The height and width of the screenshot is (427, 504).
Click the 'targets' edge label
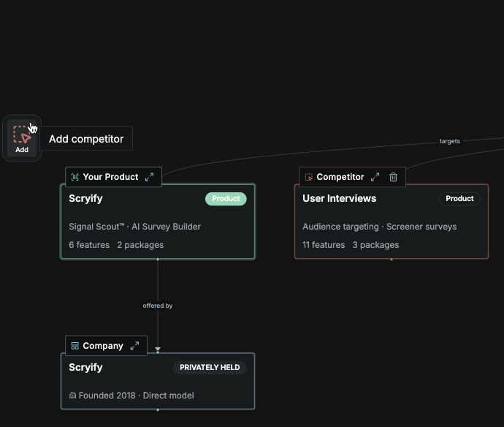[x=450, y=141]
